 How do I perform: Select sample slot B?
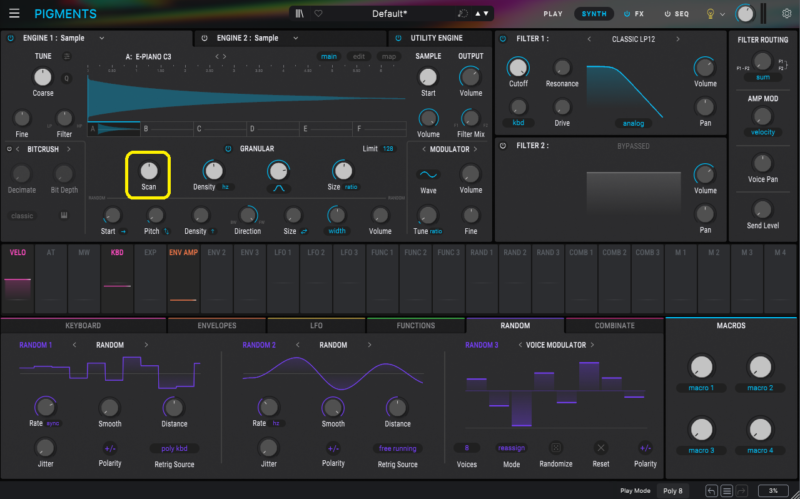167,129
